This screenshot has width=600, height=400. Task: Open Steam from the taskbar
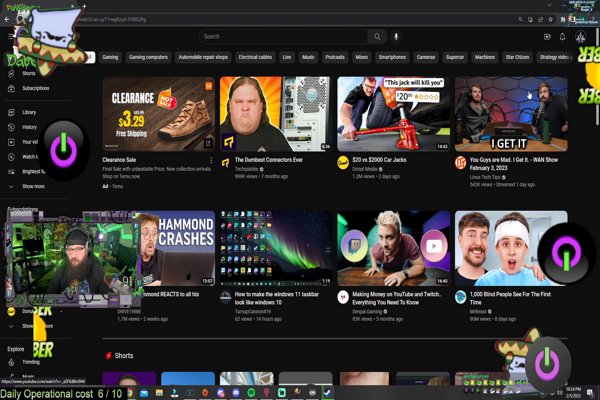[328, 392]
